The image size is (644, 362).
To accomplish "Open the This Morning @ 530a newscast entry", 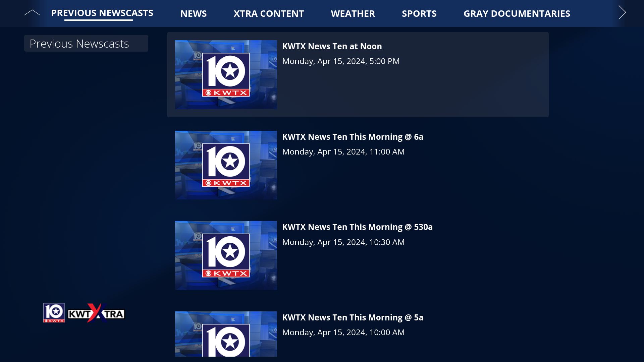I will click(x=358, y=227).
